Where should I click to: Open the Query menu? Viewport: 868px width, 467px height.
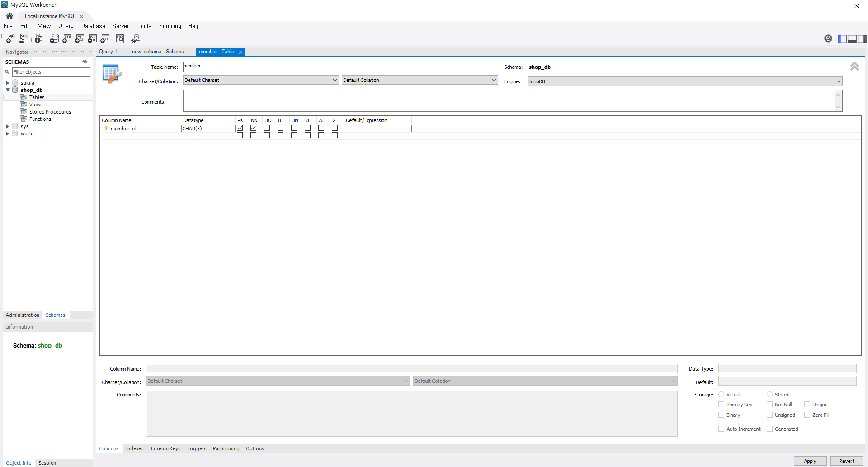(x=66, y=26)
